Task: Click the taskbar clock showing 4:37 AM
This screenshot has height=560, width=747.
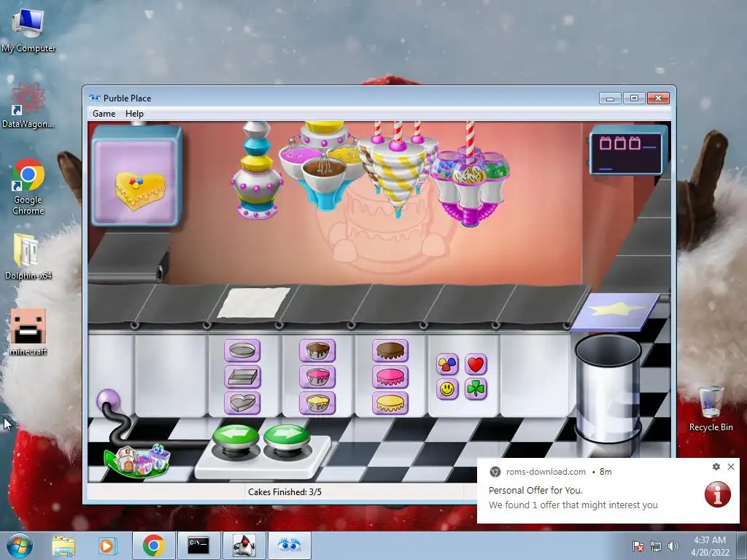Action: (x=710, y=546)
